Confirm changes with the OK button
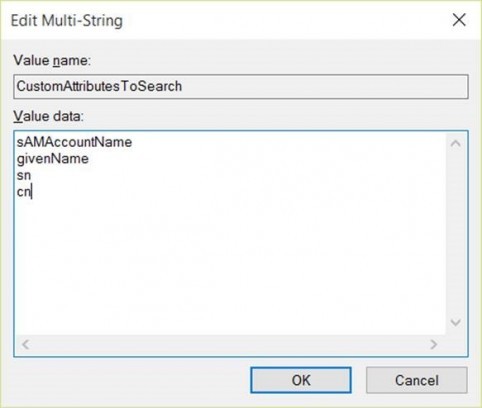 pyautogui.click(x=301, y=380)
